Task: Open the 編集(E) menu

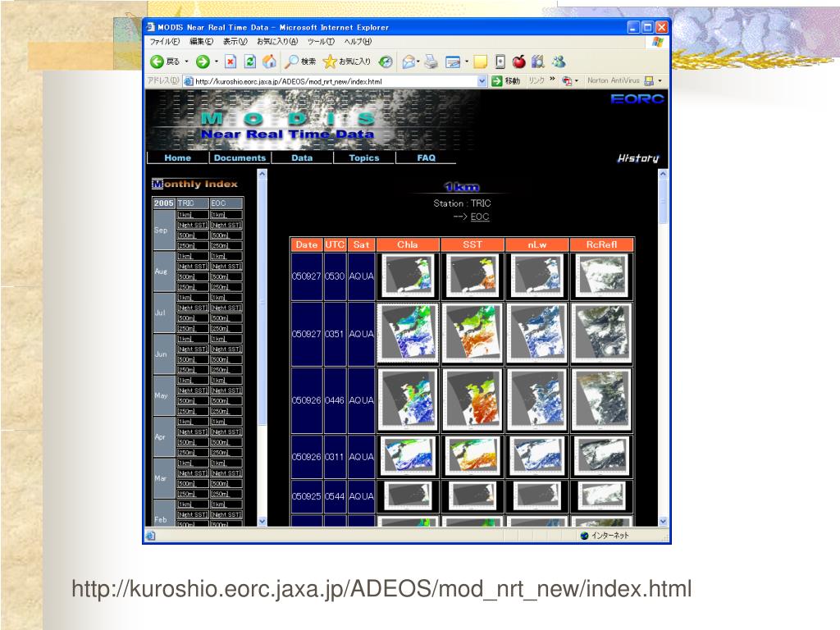Action: [201, 41]
